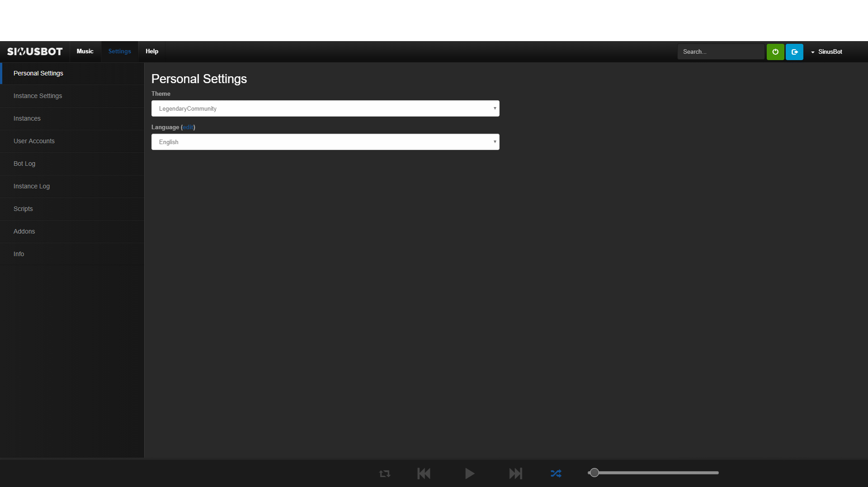Open the Music tab
This screenshot has height=487, width=868.
pos(85,52)
